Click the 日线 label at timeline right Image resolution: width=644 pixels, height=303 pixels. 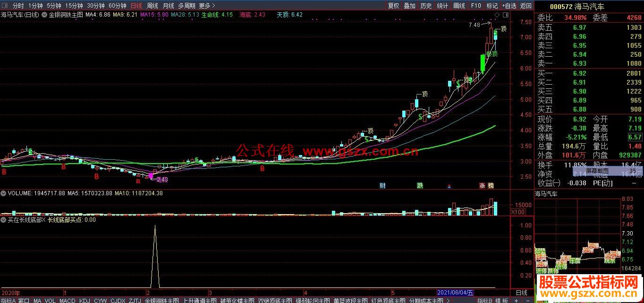521,293
